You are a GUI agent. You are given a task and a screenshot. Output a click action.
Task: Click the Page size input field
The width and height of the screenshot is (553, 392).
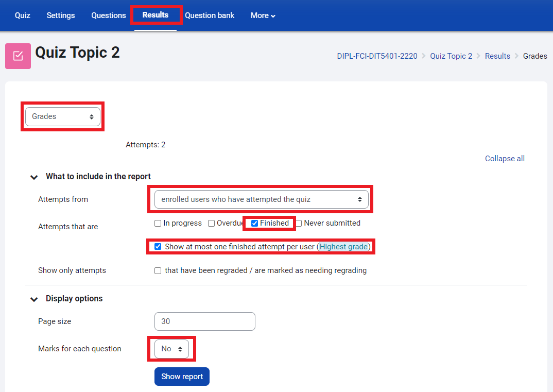(204, 321)
